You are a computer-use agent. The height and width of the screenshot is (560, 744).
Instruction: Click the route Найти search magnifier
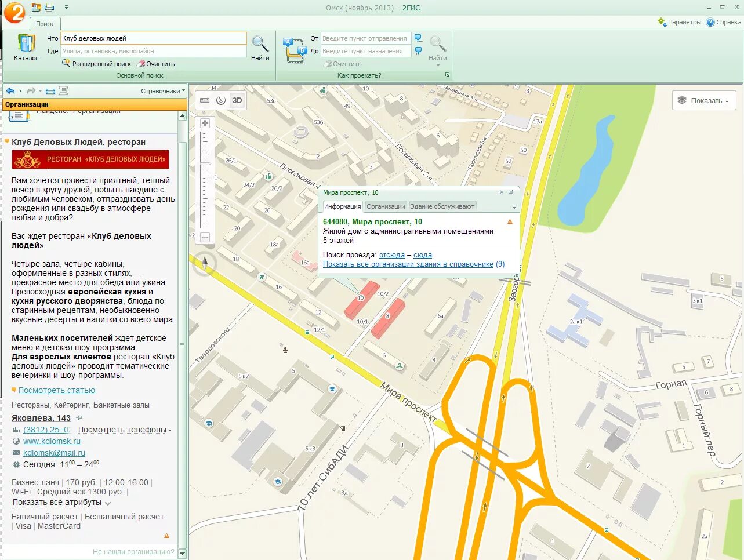pos(438,49)
